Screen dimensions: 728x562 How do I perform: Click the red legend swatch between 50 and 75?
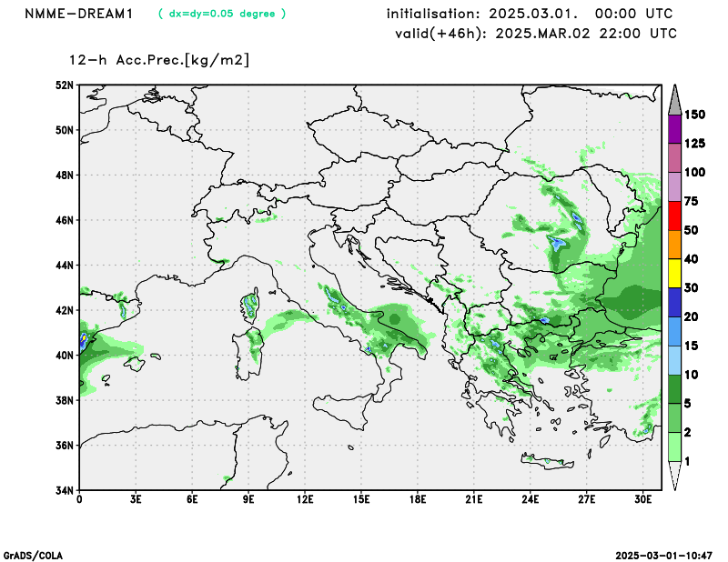(674, 216)
